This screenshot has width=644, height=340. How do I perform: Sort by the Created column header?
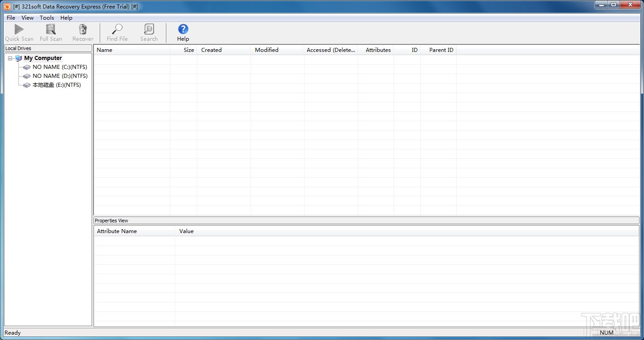224,50
